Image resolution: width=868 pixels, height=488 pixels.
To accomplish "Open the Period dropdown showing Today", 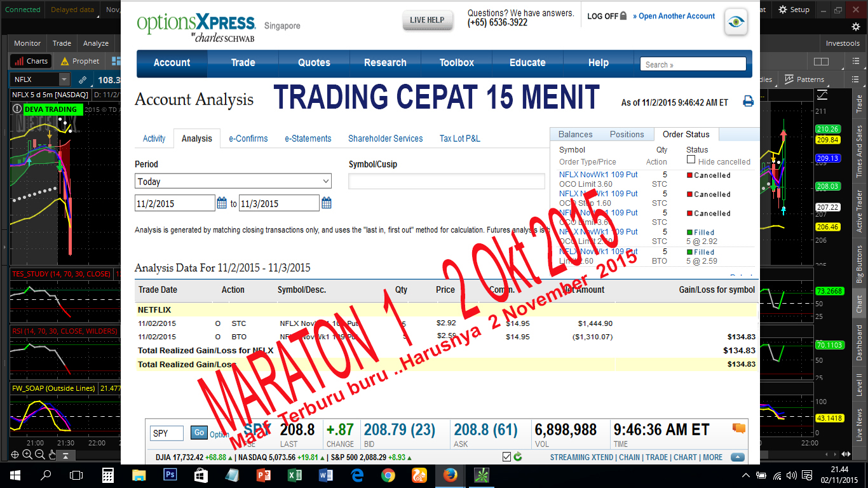I will point(233,181).
